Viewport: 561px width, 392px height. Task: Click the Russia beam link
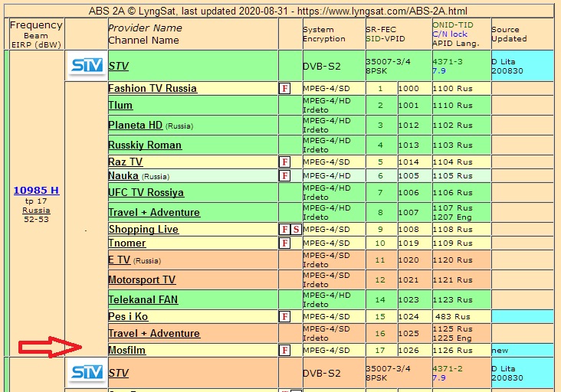coord(36,210)
